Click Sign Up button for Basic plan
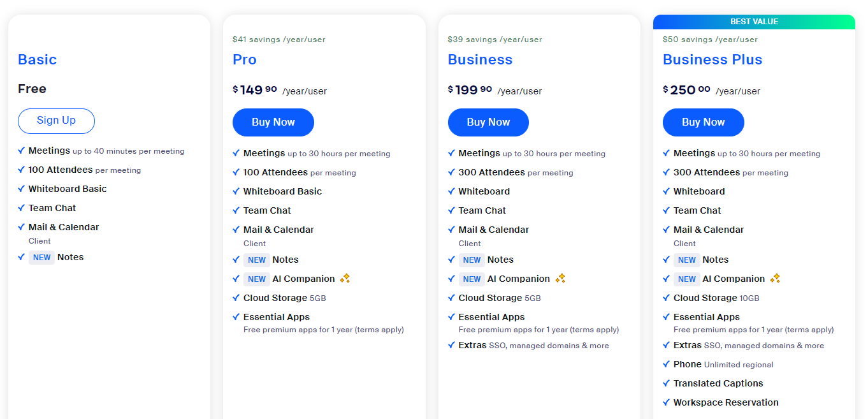 (56, 121)
